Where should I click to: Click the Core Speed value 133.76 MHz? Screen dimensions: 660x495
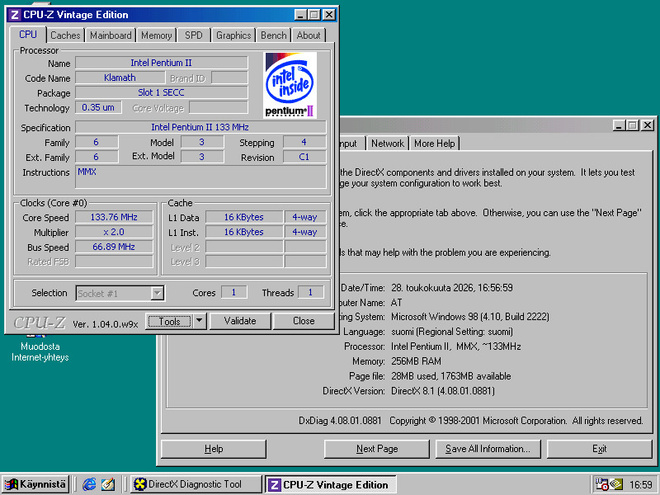114,217
